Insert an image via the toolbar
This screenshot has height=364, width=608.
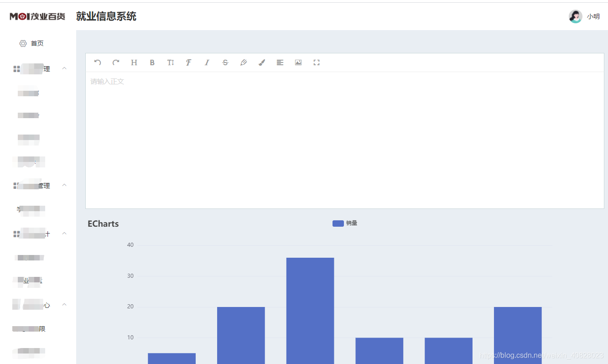298,62
